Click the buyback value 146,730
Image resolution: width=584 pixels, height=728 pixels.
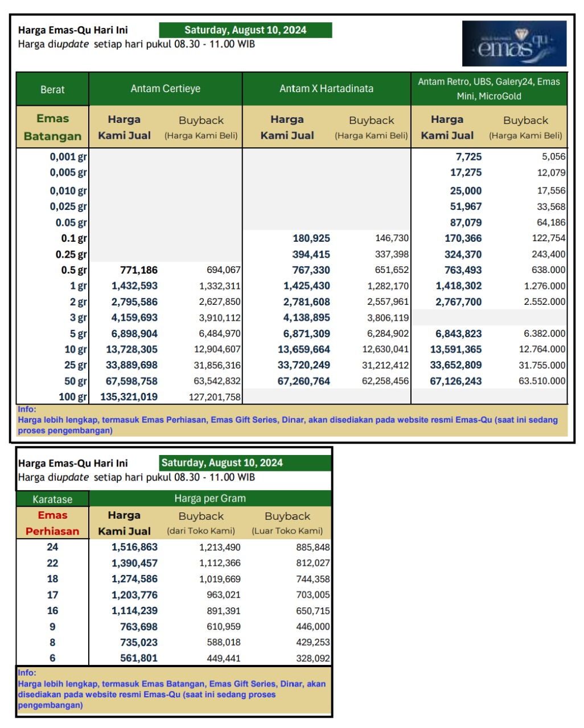[392, 238]
